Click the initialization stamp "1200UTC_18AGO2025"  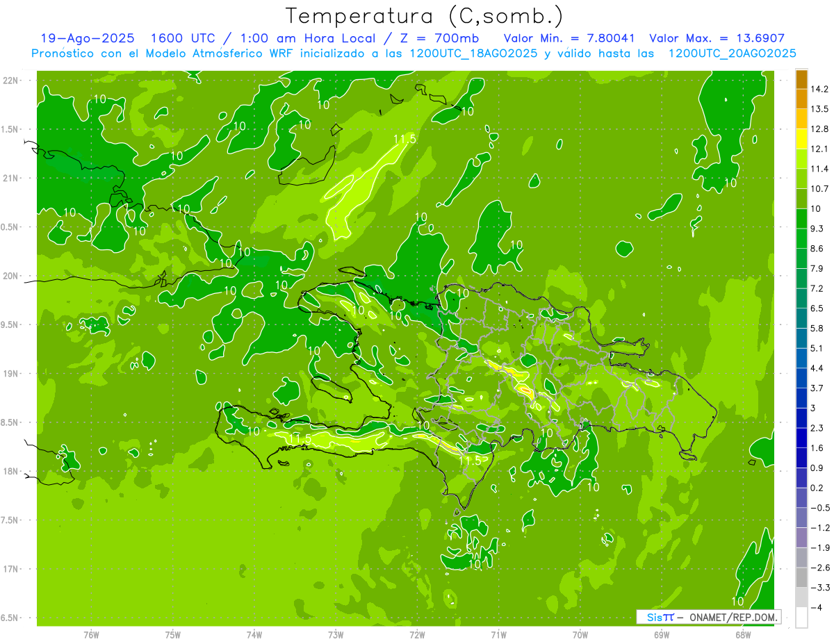tap(472, 53)
